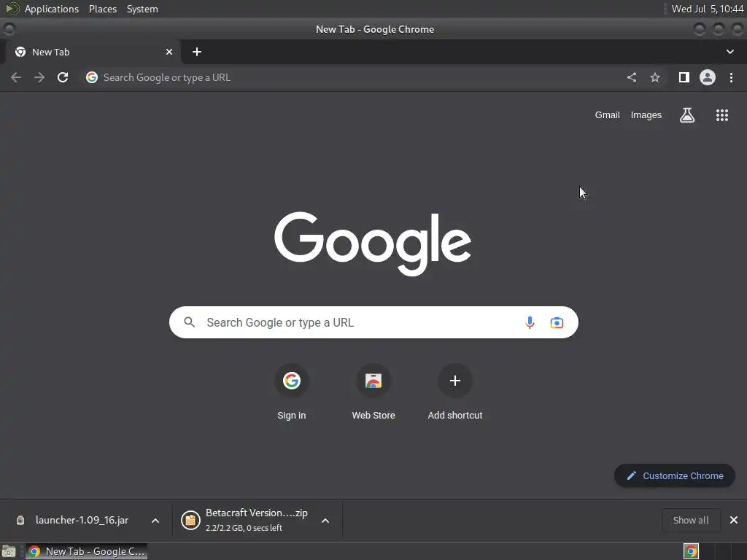Share this page via the share icon
This screenshot has height=560, width=747.
pos(632,77)
